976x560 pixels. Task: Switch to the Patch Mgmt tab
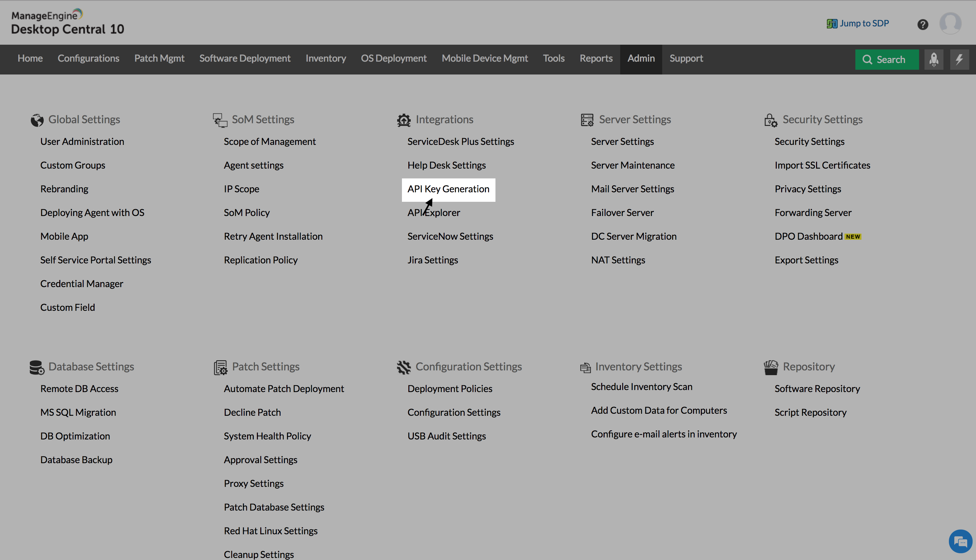159,59
